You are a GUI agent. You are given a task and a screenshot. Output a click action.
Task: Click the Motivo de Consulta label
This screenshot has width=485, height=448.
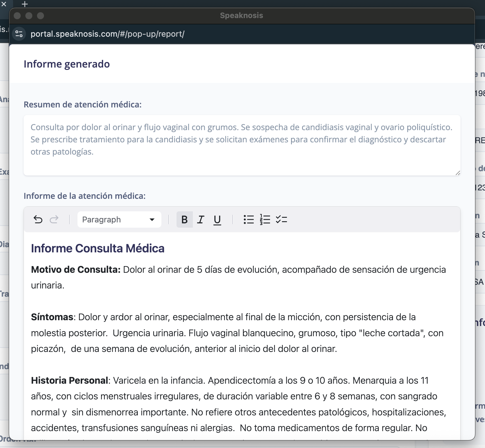pyautogui.click(x=76, y=270)
